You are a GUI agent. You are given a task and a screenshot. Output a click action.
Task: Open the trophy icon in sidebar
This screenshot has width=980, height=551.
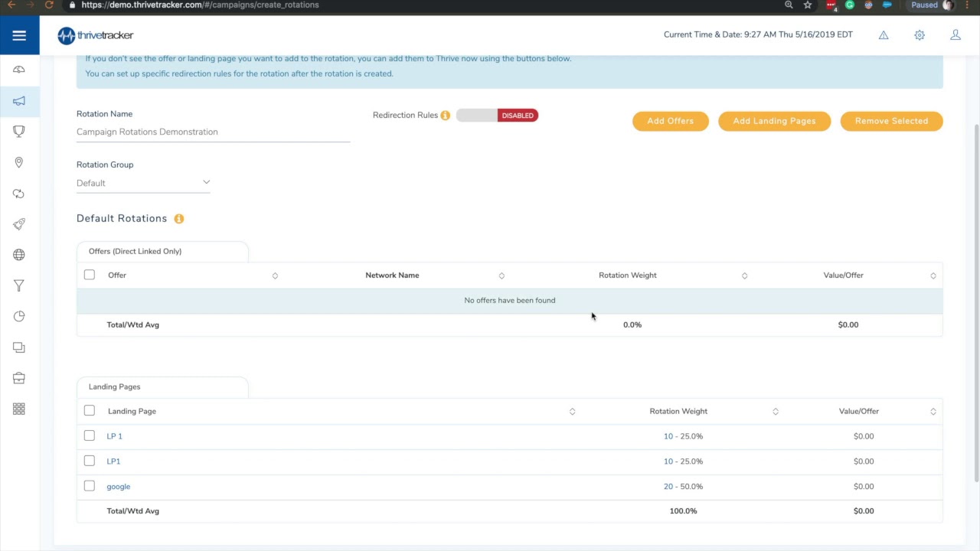19,132
